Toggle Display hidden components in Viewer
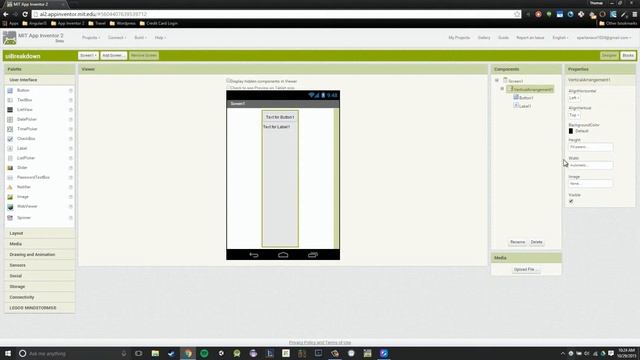This screenshot has width=640, height=360. point(229,81)
